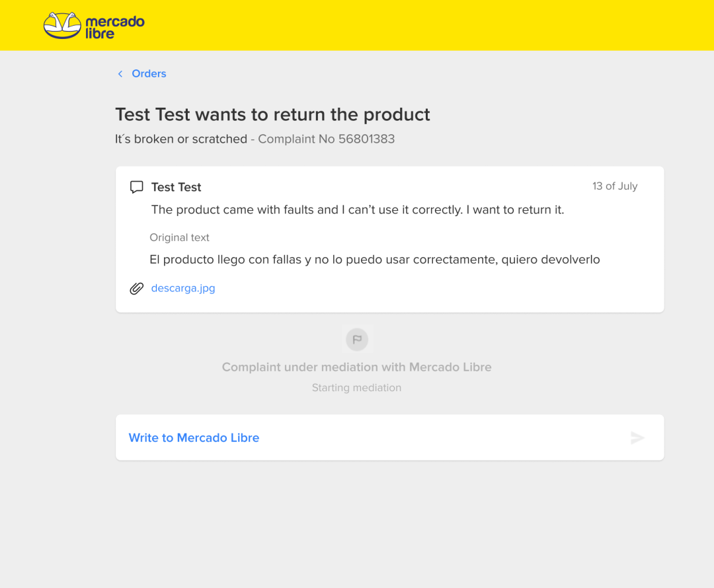Click the Original text label

tap(179, 238)
